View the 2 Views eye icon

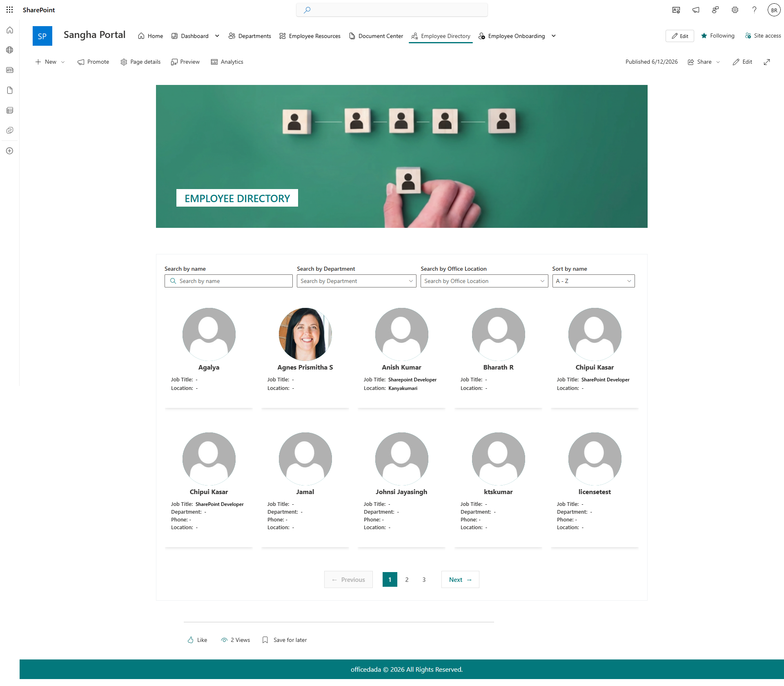(224, 640)
